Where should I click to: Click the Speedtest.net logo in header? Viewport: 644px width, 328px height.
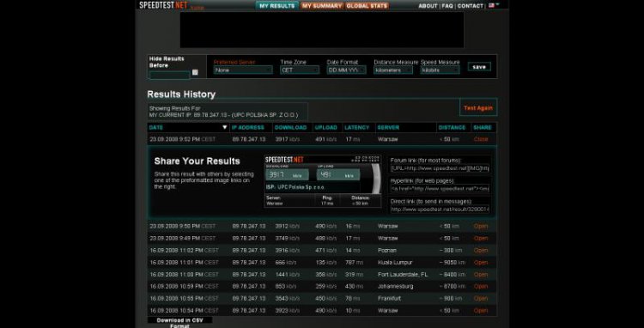pyautogui.click(x=163, y=5)
